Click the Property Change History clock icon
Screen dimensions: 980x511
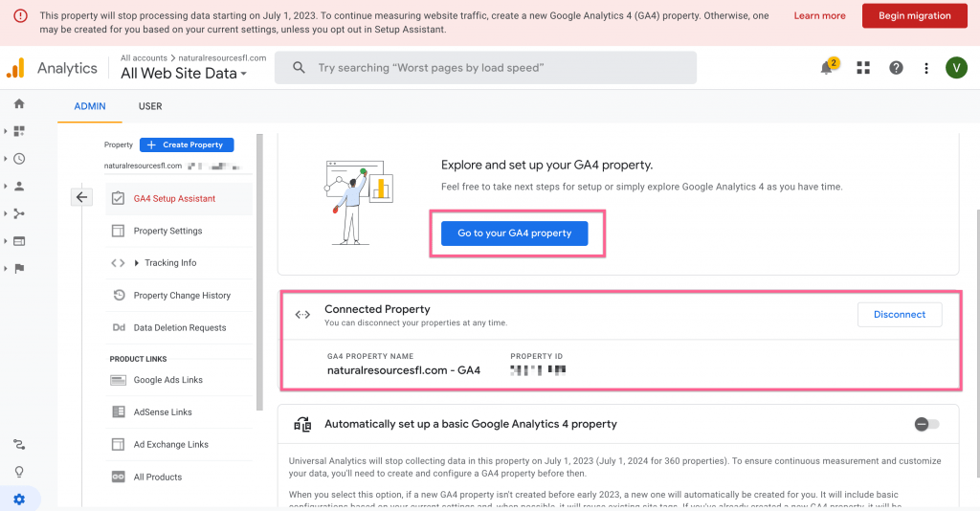point(118,295)
